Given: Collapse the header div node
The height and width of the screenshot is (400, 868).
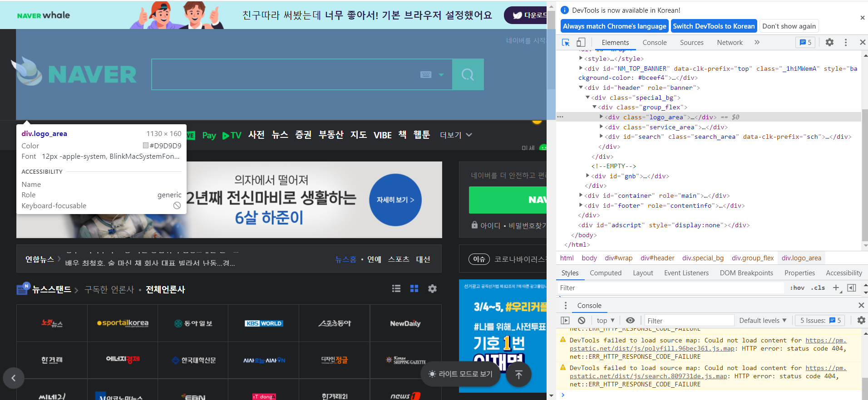Looking at the screenshot, I should coord(581,87).
